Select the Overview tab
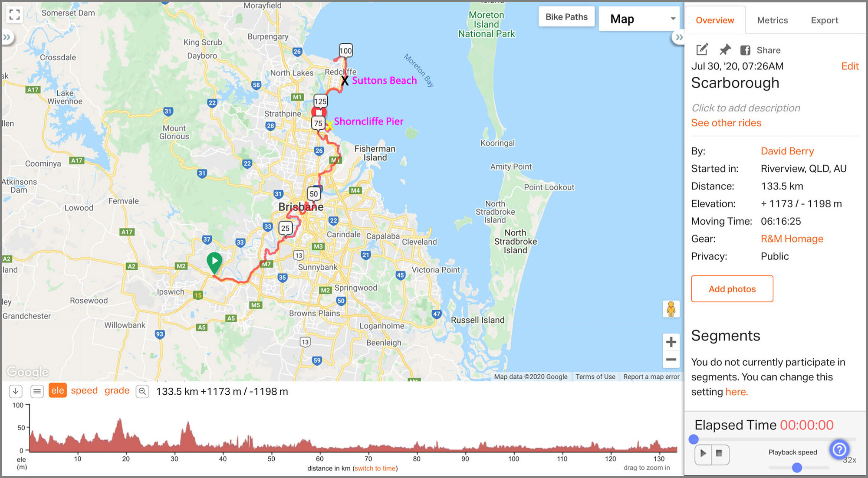 715,20
